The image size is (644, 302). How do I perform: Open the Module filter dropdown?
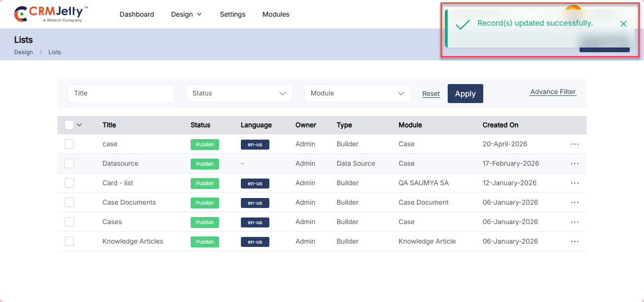coord(357,94)
